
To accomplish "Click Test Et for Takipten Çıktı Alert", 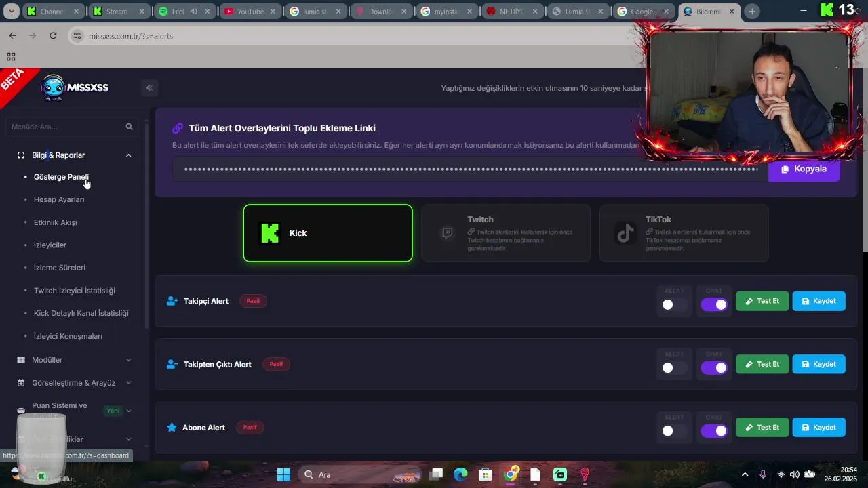I will click(x=762, y=364).
